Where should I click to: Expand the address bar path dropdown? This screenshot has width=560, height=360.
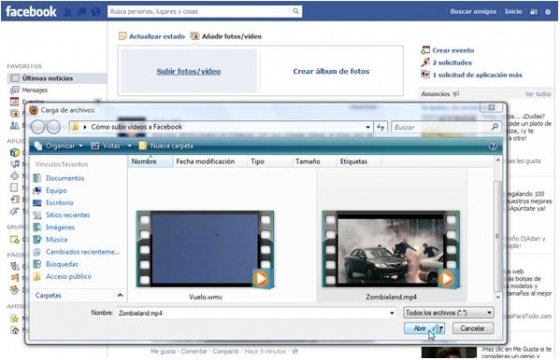pos(368,127)
